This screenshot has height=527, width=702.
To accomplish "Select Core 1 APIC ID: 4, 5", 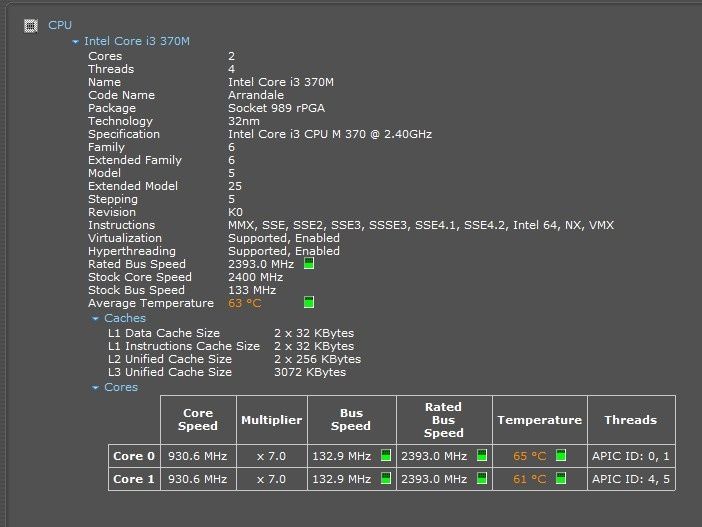I will (631, 479).
